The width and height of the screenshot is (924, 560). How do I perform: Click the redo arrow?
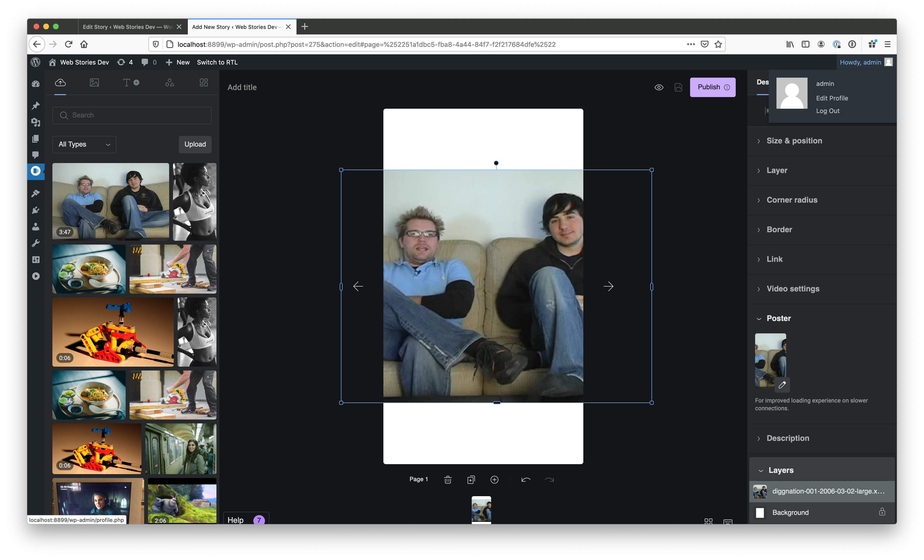(x=549, y=479)
